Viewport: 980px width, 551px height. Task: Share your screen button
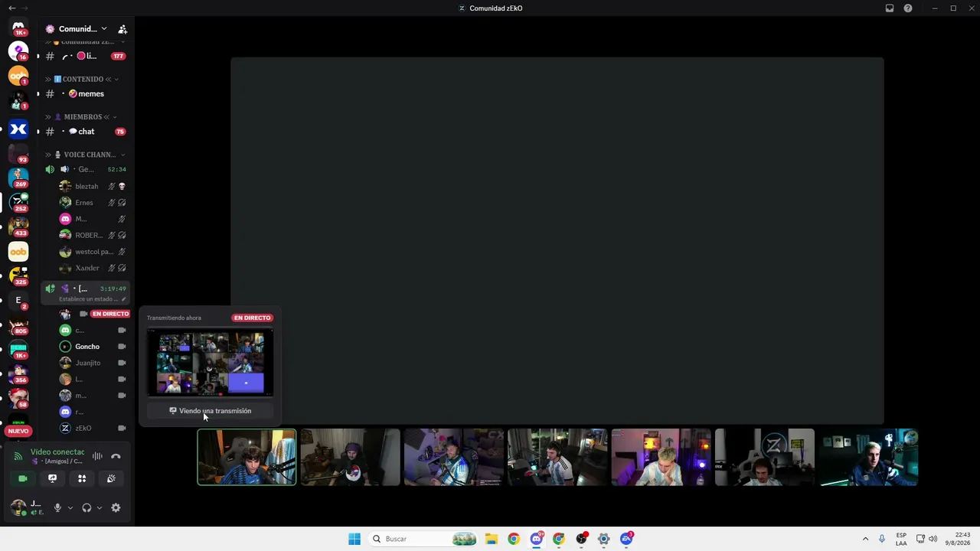point(52,479)
